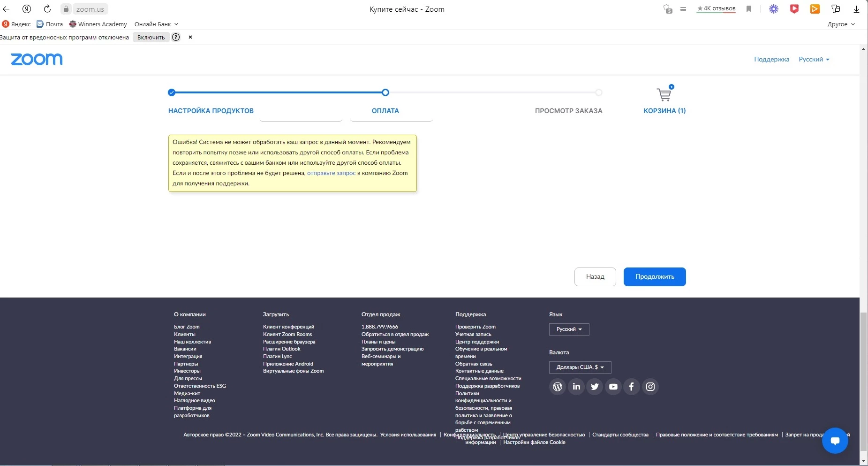The width and height of the screenshot is (868, 466).
Task: Expand the Онлайн Банк bookmarks folder
Action: click(x=156, y=24)
